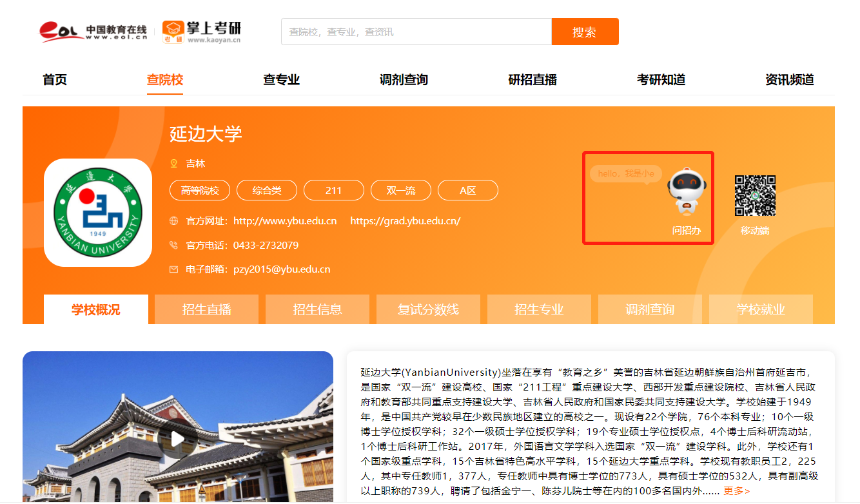Click the 吉林 location text
Screen dimensions: 860x504
point(195,164)
